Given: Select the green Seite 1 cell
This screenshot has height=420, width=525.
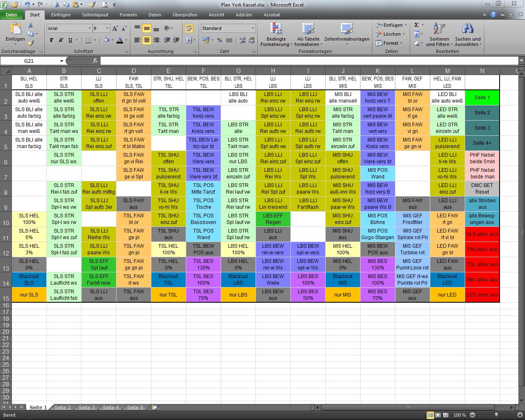Looking at the screenshot, I should pyautogui.click(x=482, y=98).
